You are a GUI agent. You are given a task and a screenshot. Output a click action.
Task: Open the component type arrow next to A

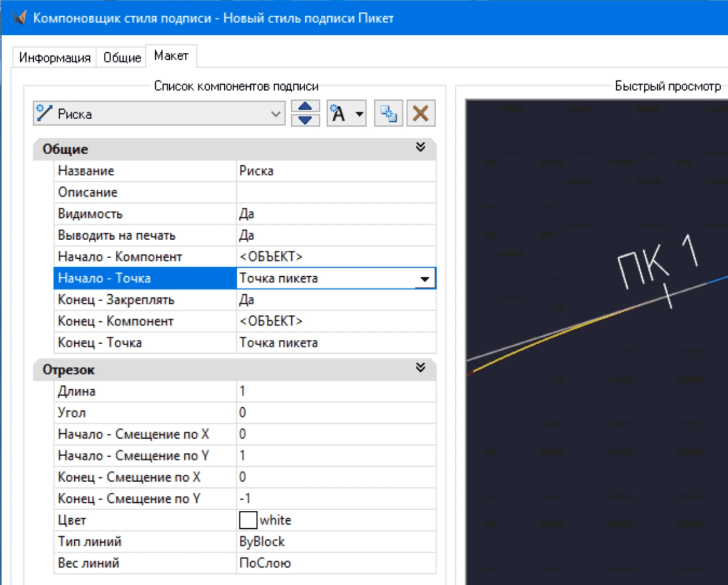coord(360,114)
